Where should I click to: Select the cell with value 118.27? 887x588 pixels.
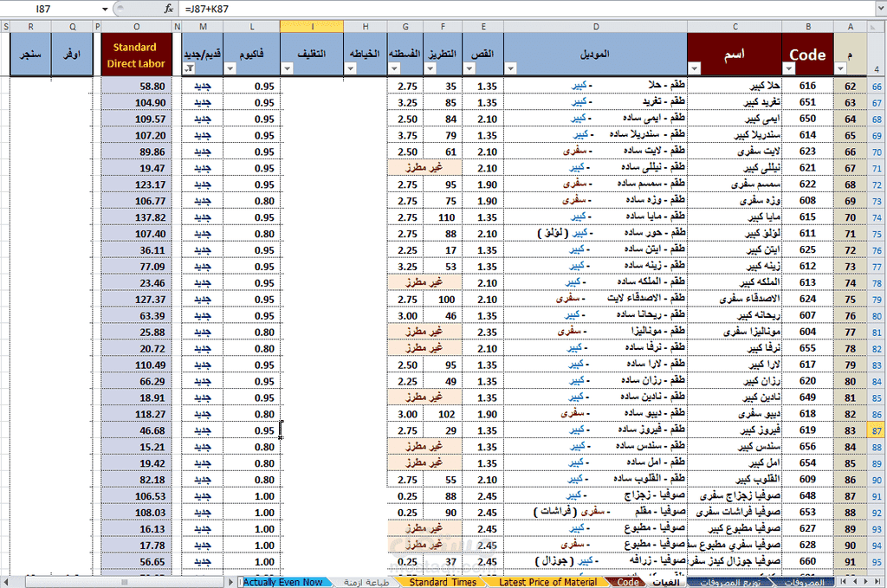point(136,415)
